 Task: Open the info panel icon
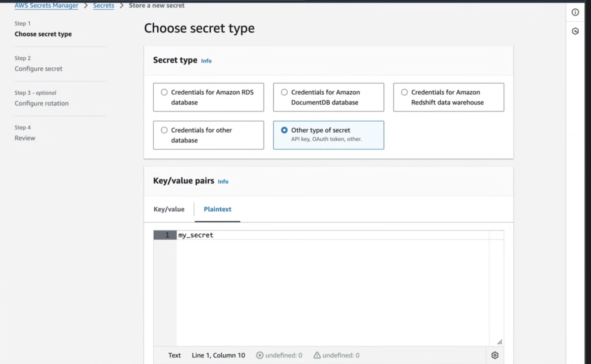point(575,12)
